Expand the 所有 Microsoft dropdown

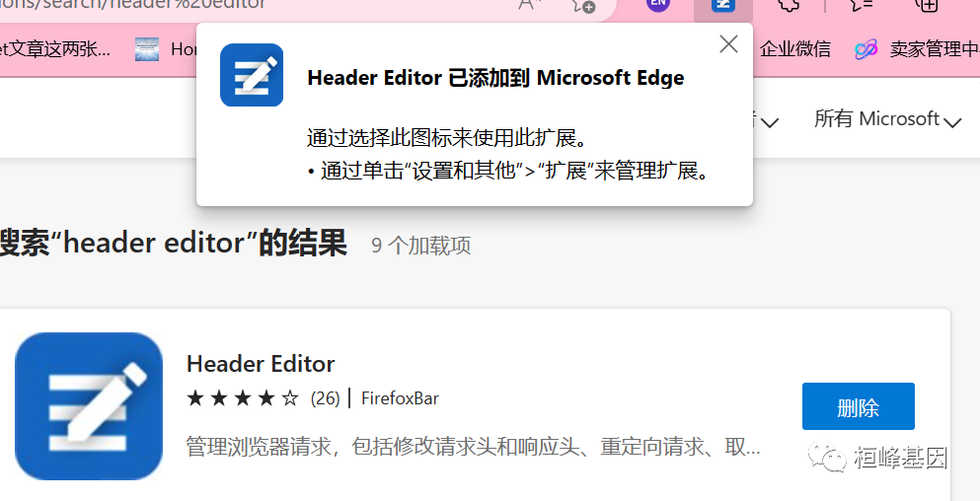tap(887, 118)
